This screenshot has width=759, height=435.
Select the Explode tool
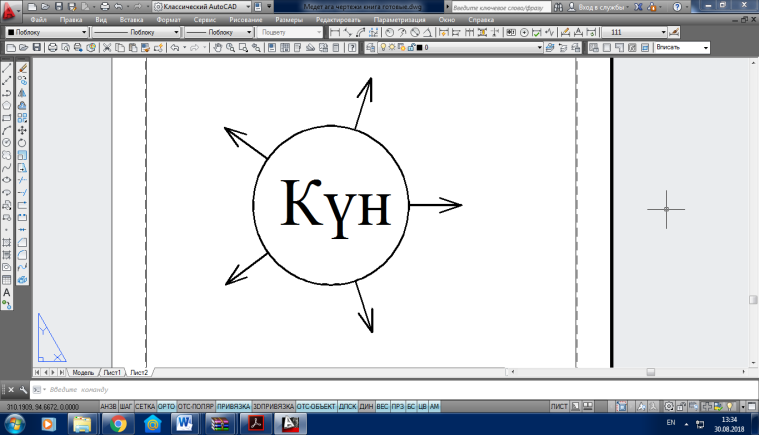(x=22, y=280)
